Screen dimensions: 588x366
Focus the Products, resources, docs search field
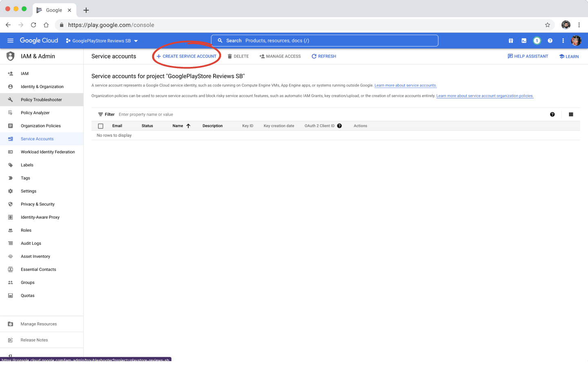[325, 40]
